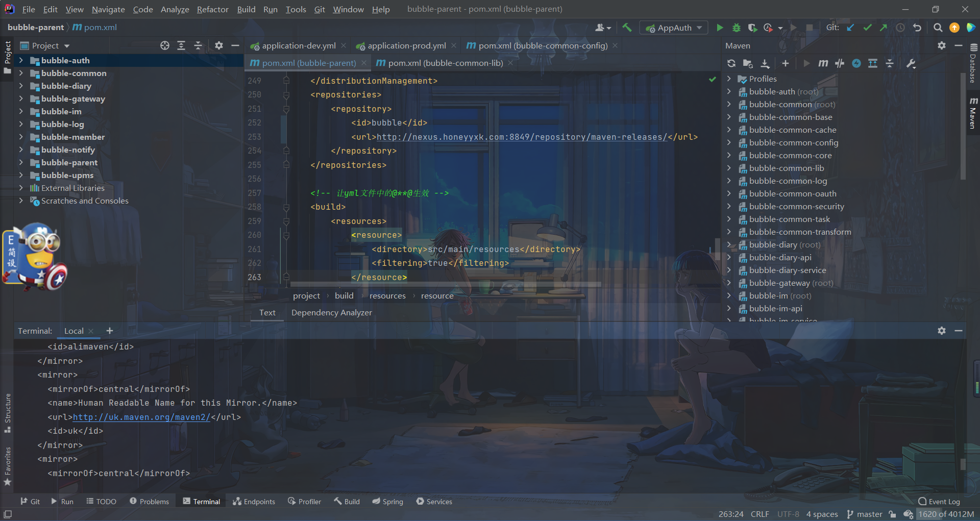Open Terminal panel gear settings

[942, 331]
